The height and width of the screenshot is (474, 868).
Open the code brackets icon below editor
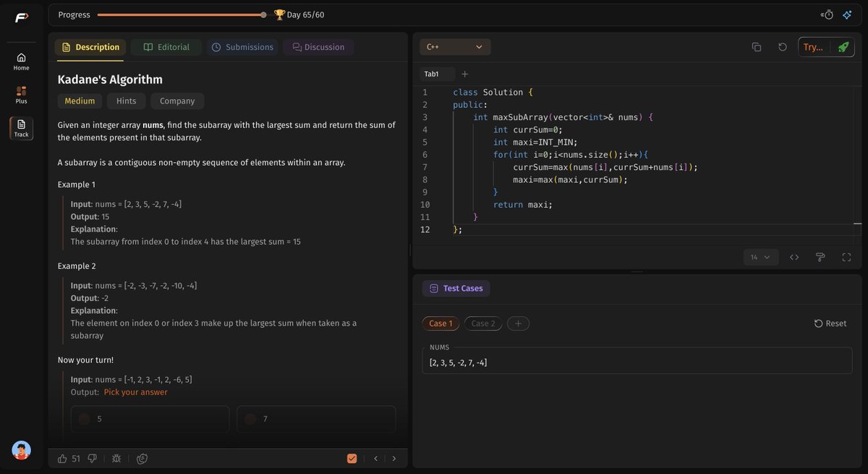tap(794, 257)
